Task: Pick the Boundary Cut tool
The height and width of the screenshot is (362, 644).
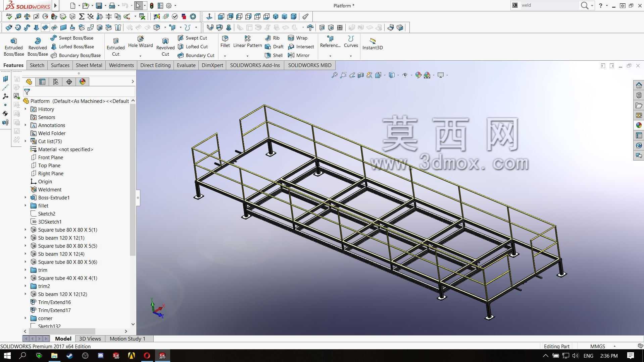Action: (196, 55)
